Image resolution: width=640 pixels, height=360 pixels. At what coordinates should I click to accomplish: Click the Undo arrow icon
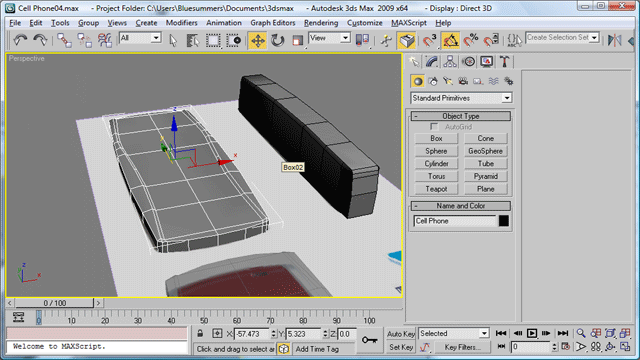coord(20,40)
